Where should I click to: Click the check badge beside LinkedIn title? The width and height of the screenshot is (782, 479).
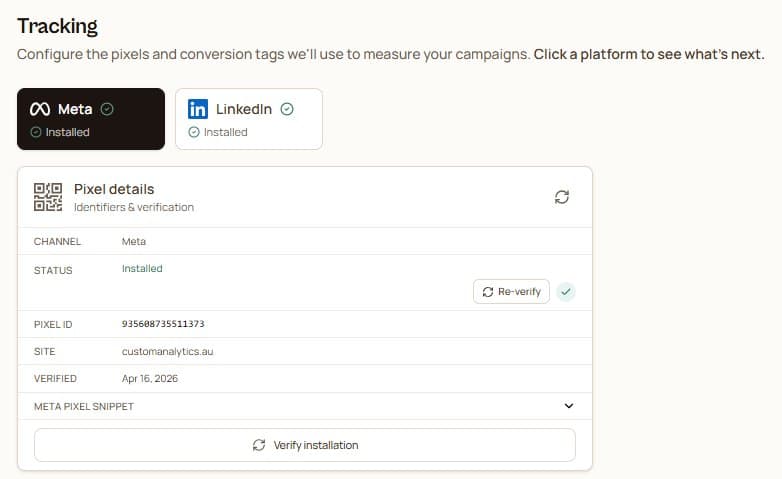[287, 109]
